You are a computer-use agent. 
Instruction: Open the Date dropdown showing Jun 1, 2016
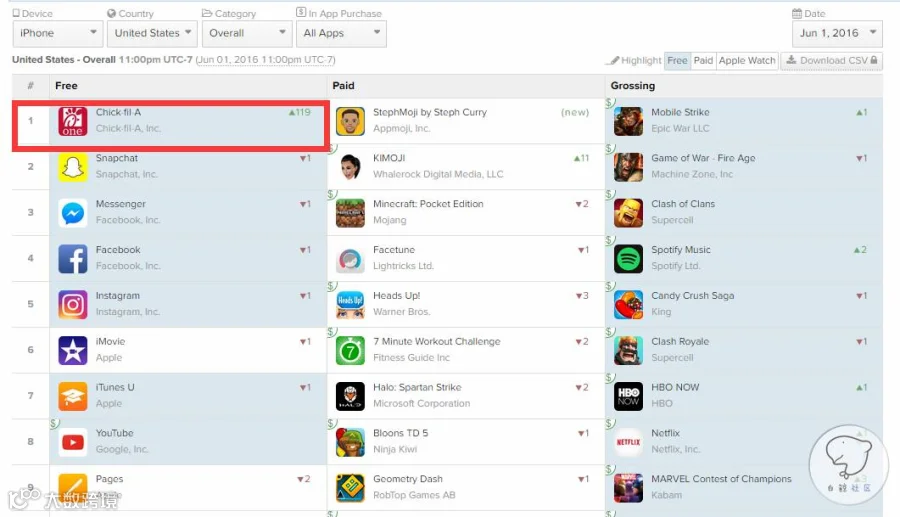[x=837, y=33]
